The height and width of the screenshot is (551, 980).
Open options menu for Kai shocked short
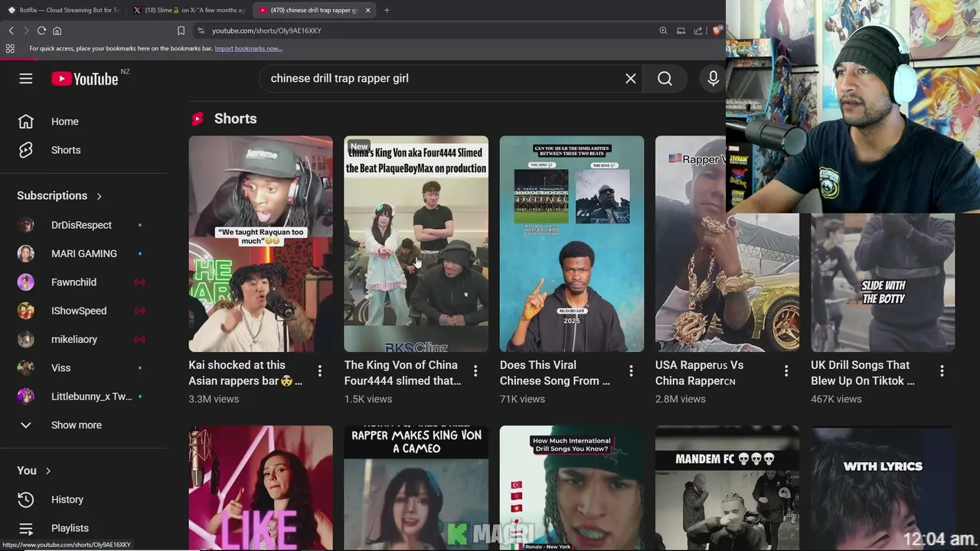point(320,371)
